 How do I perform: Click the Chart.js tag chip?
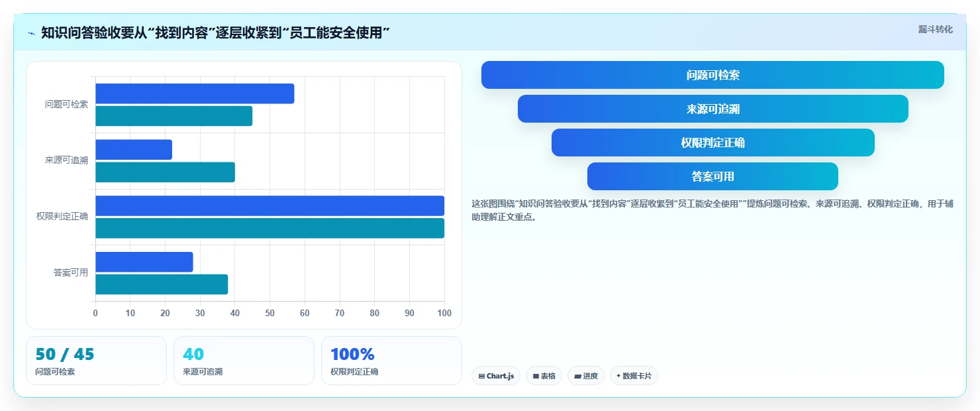tap(496, 376)
